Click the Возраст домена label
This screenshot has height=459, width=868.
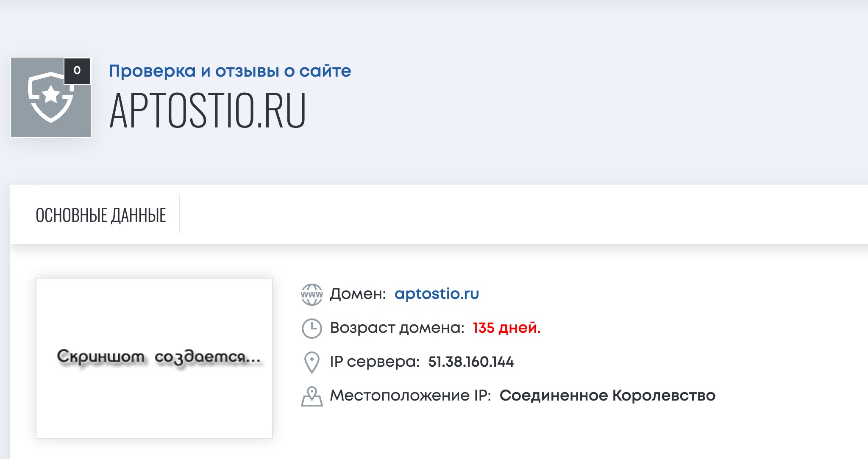pyautogui.click(x=397, y=328)
